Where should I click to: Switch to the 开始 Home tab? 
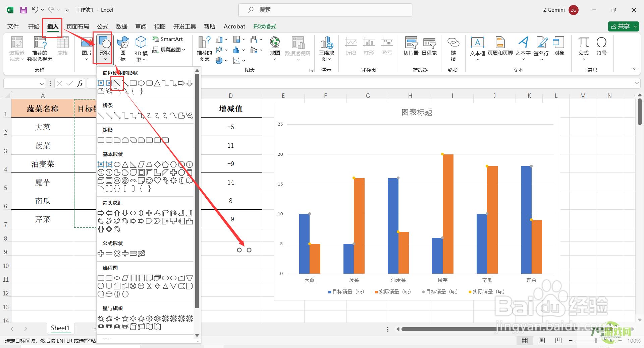pos(34,26)
